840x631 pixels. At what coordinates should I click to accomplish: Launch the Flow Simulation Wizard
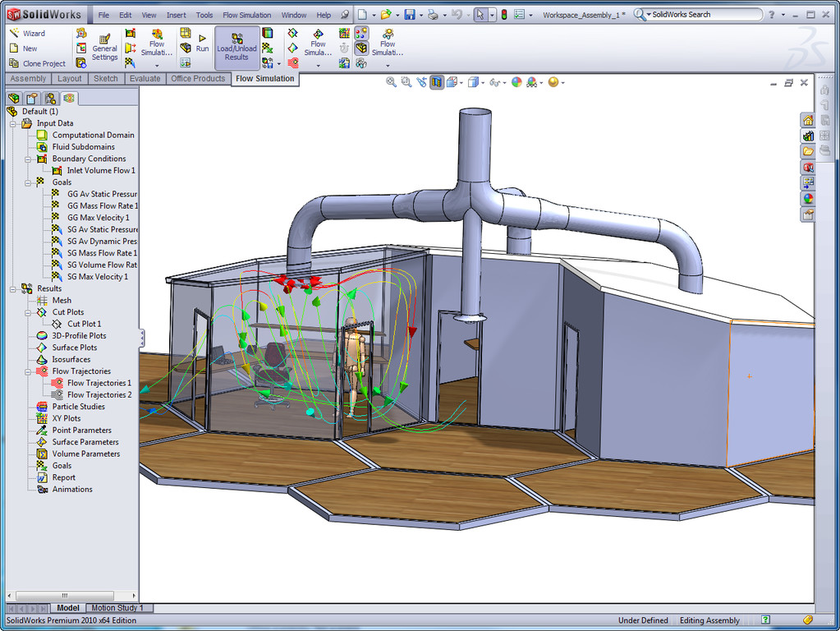coord(33,33)
